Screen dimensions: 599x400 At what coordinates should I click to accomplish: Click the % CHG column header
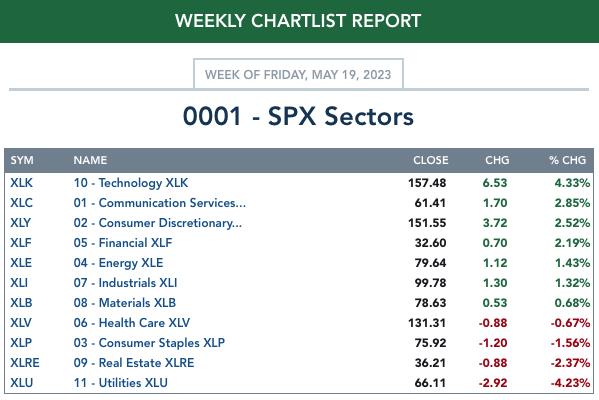(x=567, y=160)
